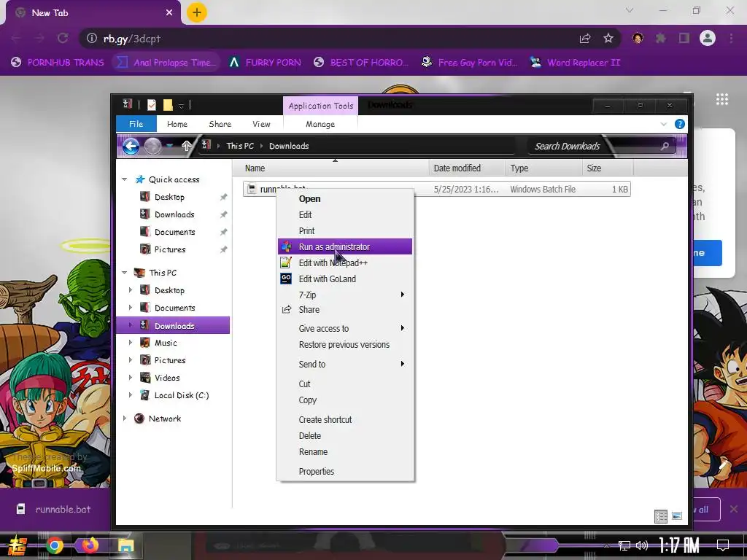
Task: Choose Rename in context menu
Action: [x=345, y=452]
